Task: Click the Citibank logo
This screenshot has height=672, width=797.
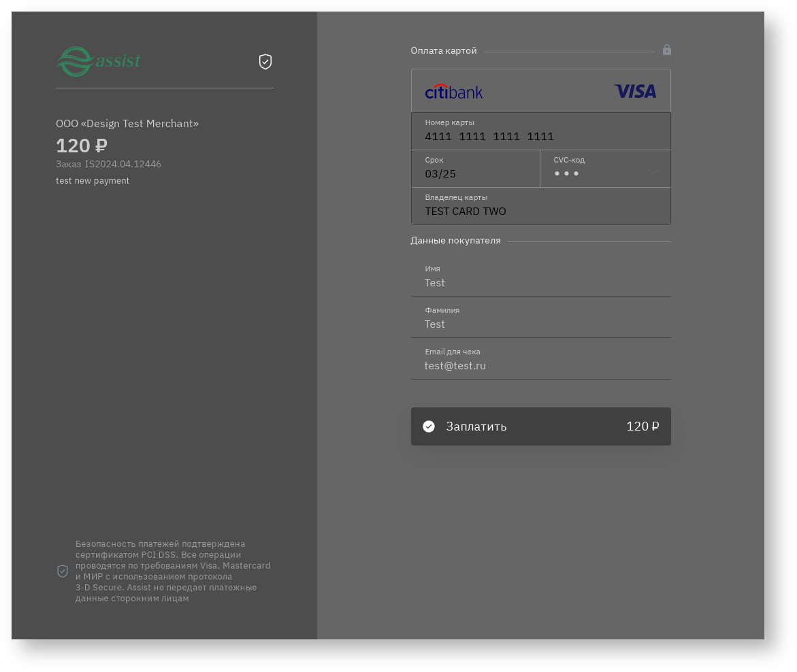Action: (x=454, y=91)
